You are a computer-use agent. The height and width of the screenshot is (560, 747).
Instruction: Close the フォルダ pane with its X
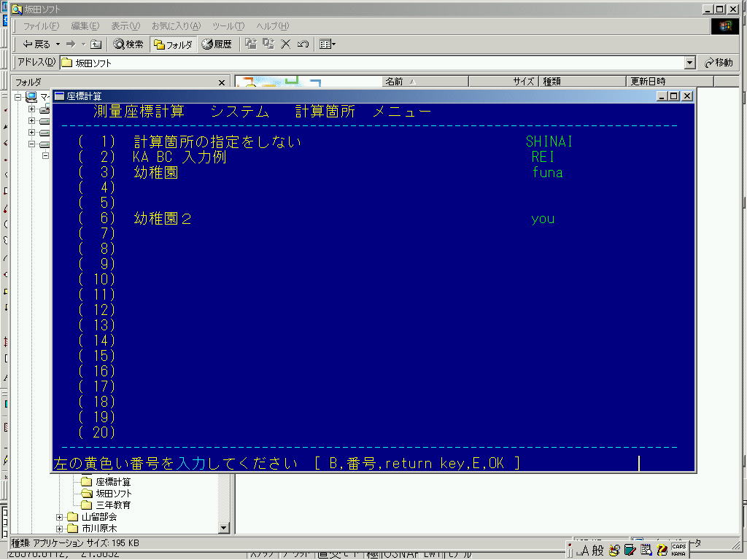click(x=222, y=83)
